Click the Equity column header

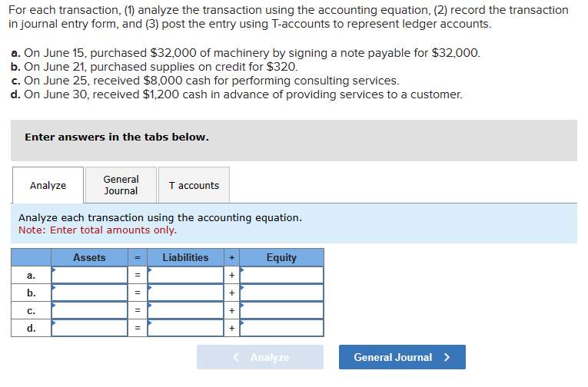pyautogui.click(x=281, y=257)
